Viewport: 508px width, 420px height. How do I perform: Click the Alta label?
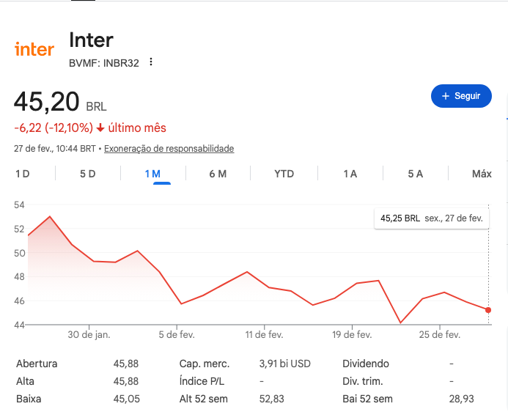pos(25,381)
